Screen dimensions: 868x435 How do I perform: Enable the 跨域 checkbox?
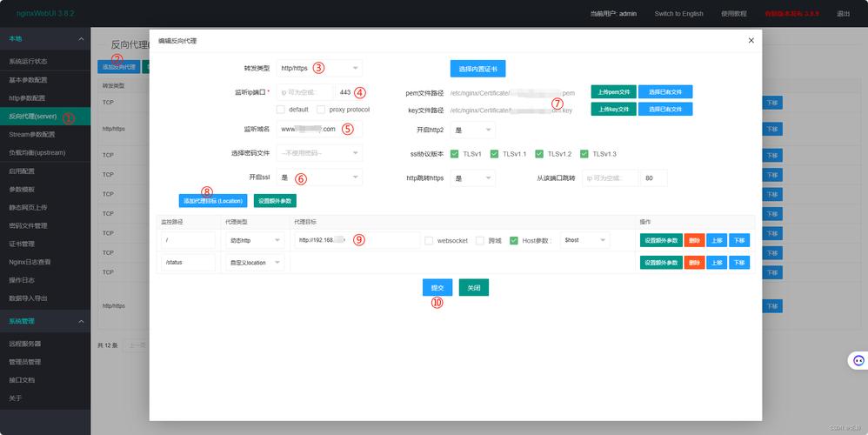[480, 241]
